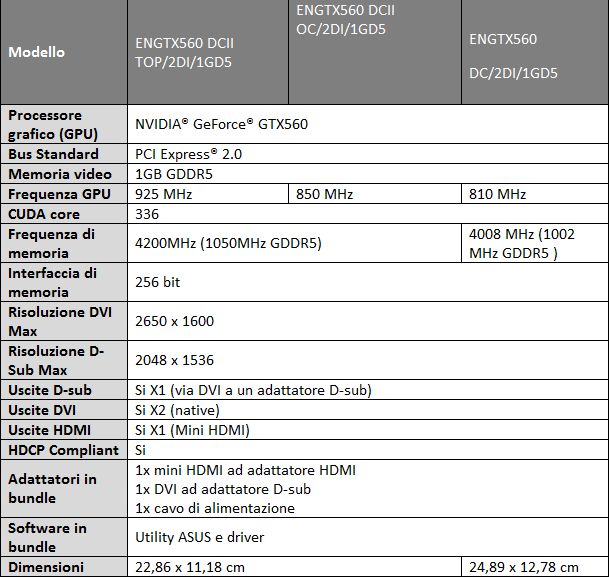Select the 4200MHz memory frequency cell
Image resolution: width=609 pixels, height=577 pixels.
pos(228,242)
